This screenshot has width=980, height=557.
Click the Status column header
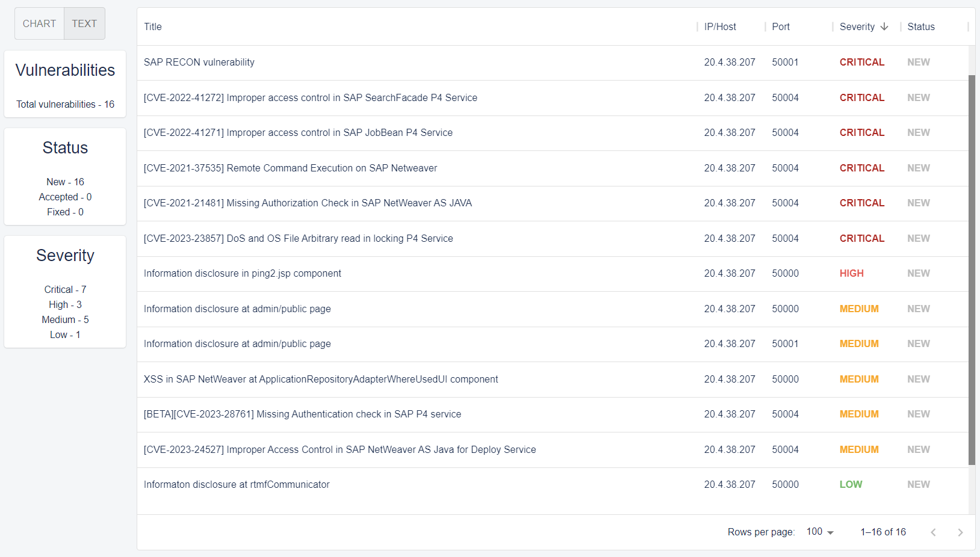coord(921,26)
